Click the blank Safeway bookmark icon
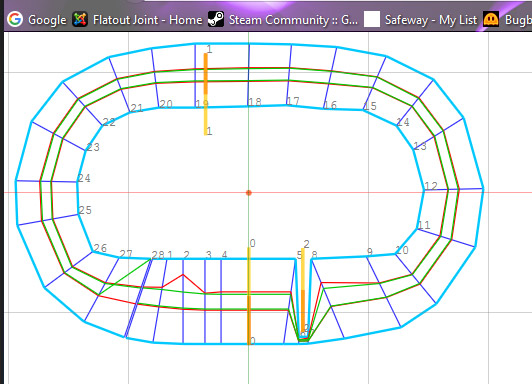The image size is (532, 384). [x=372, y=19]
